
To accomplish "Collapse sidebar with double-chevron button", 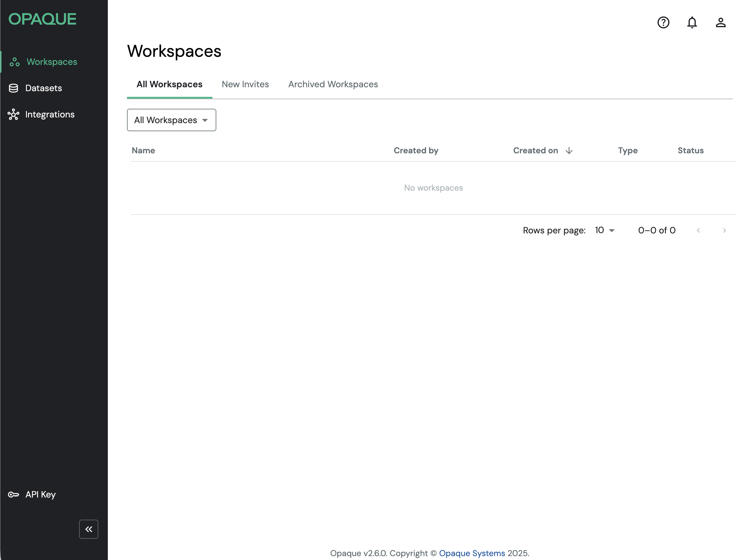I will [x=88, y=529].
